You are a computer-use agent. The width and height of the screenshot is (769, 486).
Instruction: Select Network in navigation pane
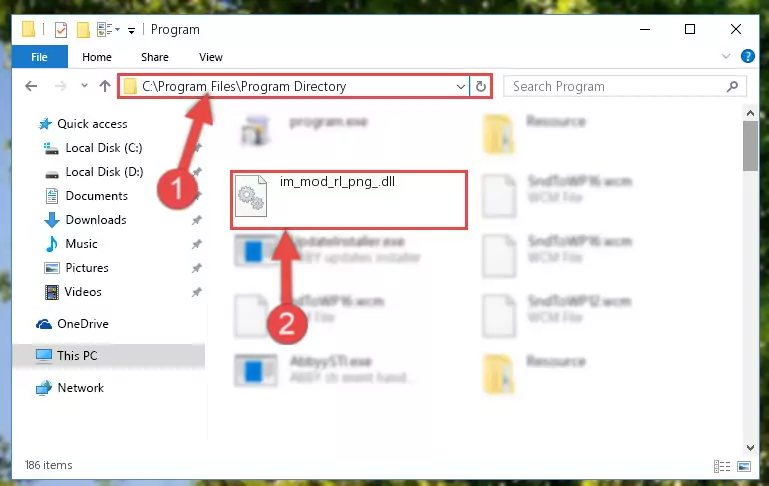click(80, 388)
